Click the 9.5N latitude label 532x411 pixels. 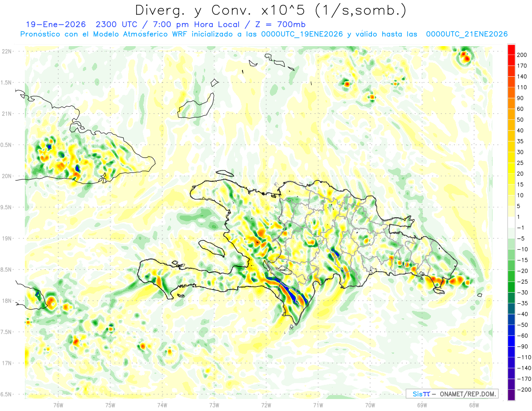(6, 207)
